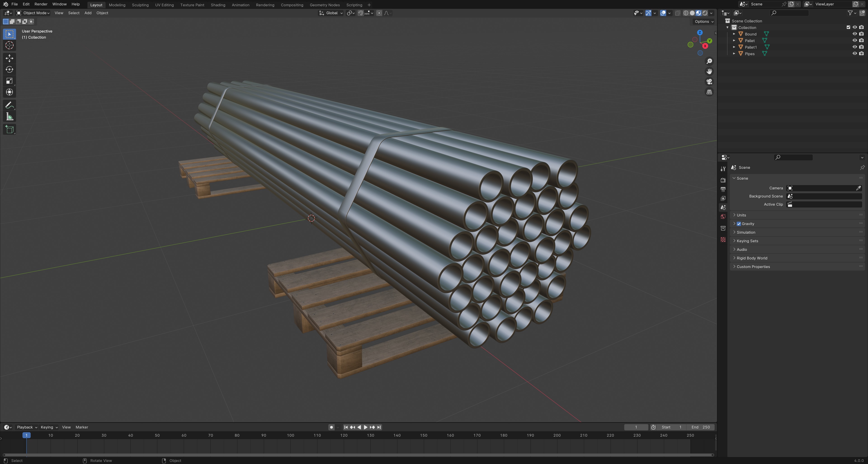Choose the Transform tool

pyautogui.click(x=9, y=92)
